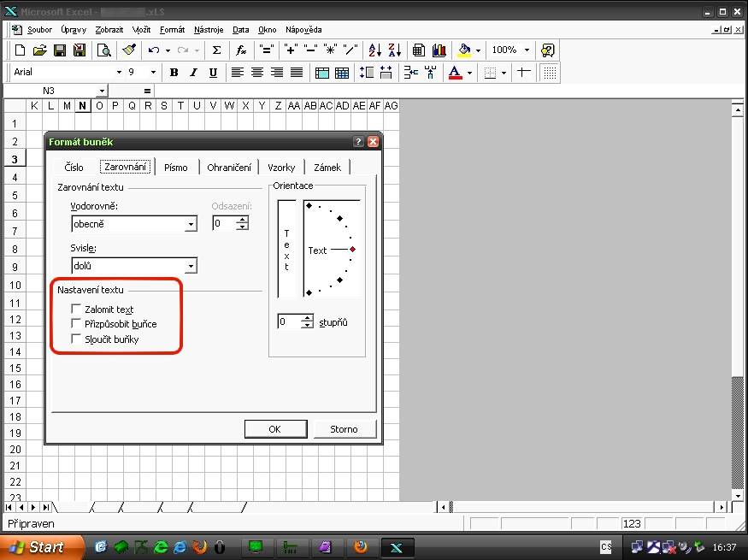This screenshot has width=748, height=560.
Task: Click the Center alignment icon
Action: coord(257,73)
